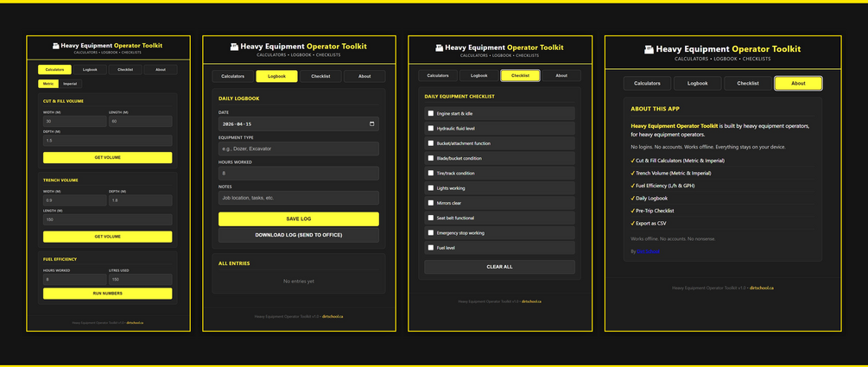Screen dimensions: 868x367
Task: Enable the Seat belt functional checkbox
Action: 431,218
